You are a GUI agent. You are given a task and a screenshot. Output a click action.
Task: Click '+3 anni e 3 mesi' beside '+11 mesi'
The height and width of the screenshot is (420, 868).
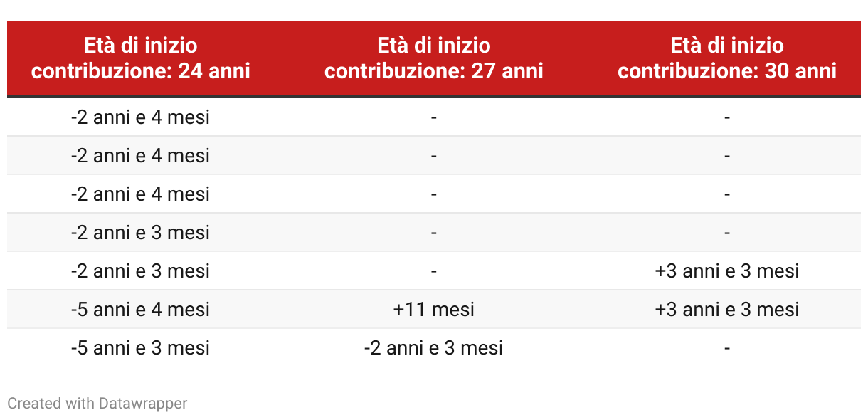click(x=727, y=310)
